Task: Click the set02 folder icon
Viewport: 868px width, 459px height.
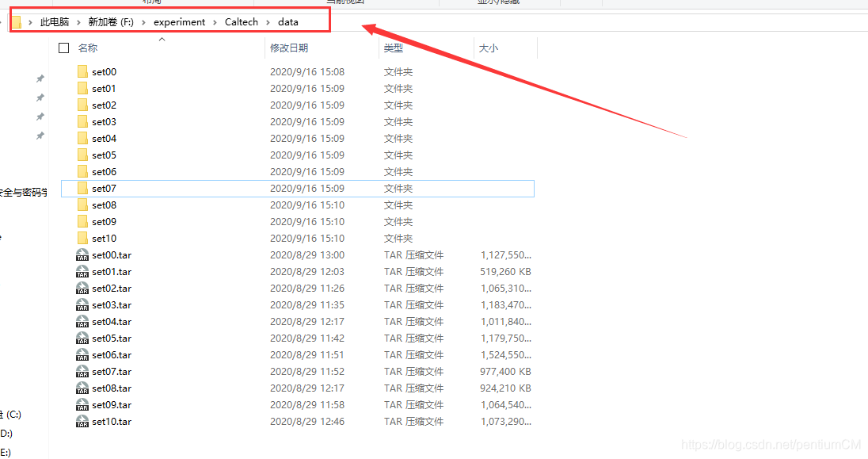Action: 82,105
